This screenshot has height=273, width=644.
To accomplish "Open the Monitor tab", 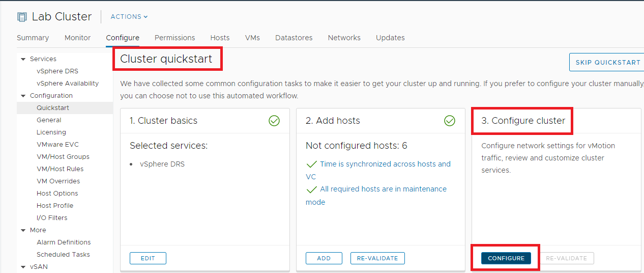I will [x=77, y=38].
